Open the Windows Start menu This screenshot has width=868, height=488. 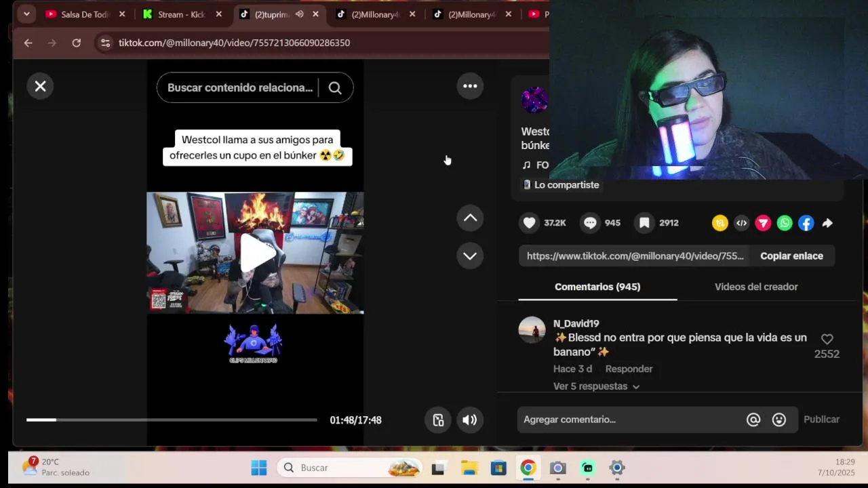[259, 468]
